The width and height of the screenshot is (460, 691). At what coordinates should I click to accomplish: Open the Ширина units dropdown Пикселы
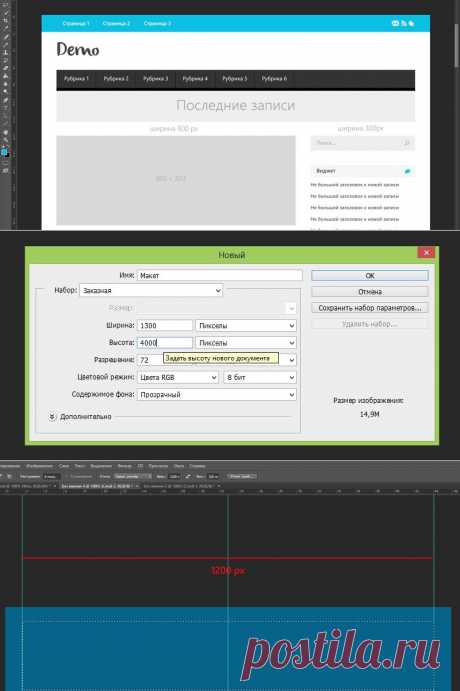tap(246, 326)
